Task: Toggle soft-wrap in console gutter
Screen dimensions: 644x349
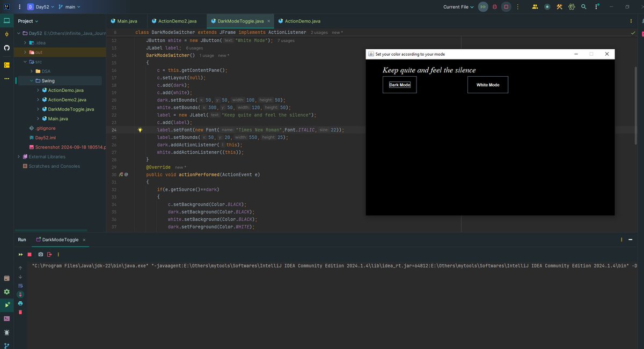Action: coord(21,285)
